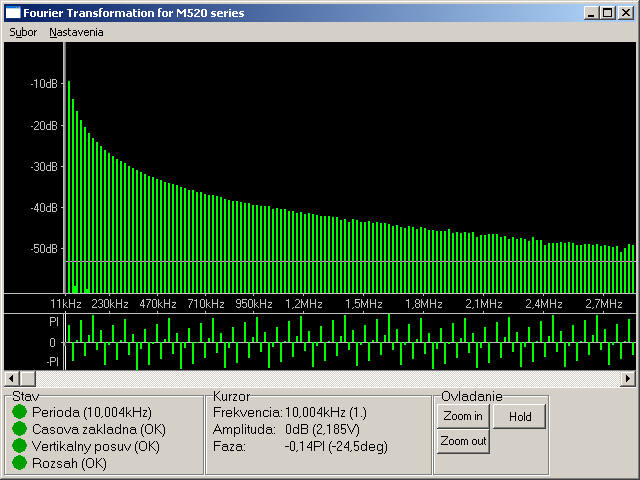This screenshot has width=640, height=480.
Task: Click the 1,2MHz frequency axis label
Action: [x=304, y=304]
